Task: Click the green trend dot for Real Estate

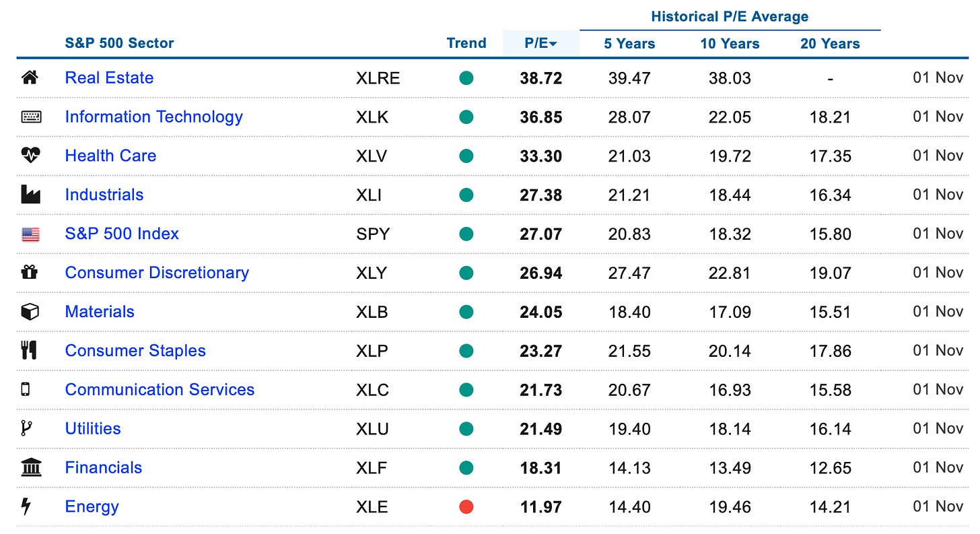Action: [466, 78]
